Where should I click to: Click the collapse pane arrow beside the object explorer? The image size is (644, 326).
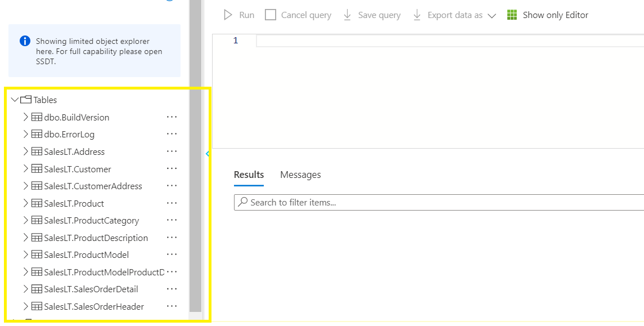tap(207, 153)
